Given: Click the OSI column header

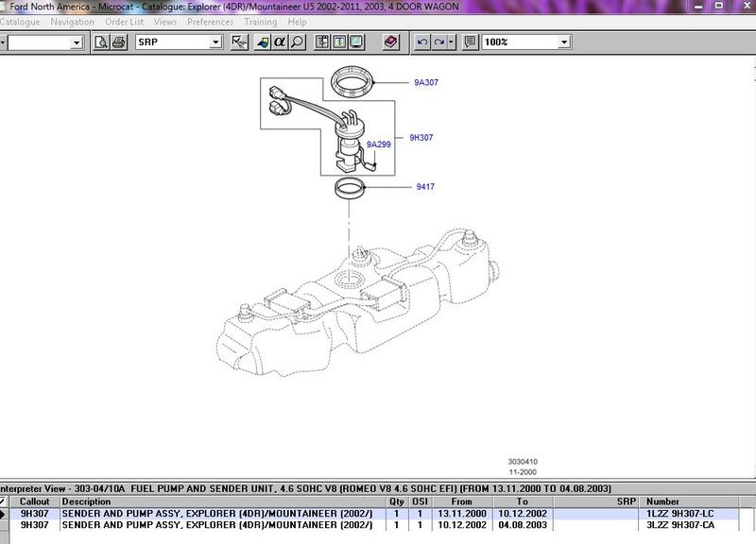Looking at the screenshot, I should click(x=420, y=501).
